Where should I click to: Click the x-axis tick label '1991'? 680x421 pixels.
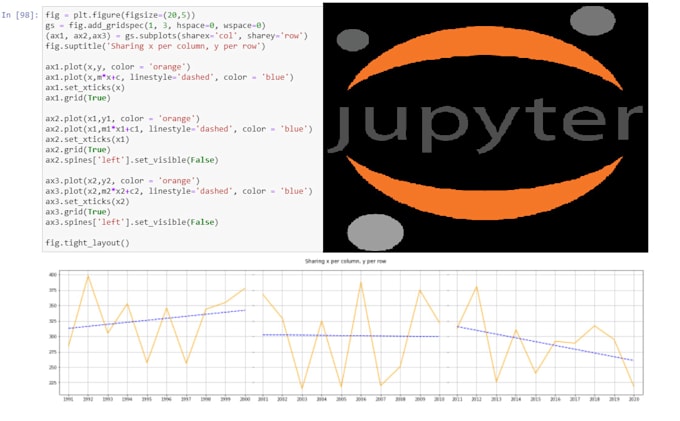tap(68, 399)
